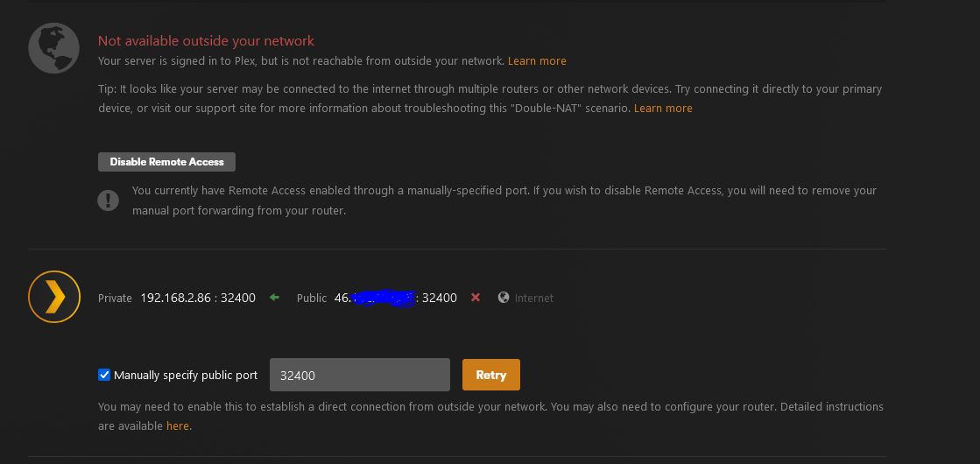The width and height of the screenshot is (980, 464).
Task: Click the exclamation warning icon
Action: 108,200
